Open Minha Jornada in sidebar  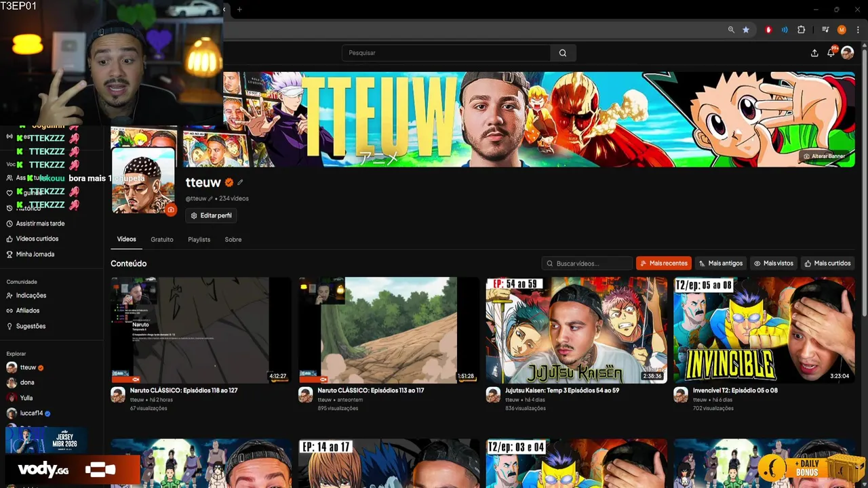(x=35, y=254)
